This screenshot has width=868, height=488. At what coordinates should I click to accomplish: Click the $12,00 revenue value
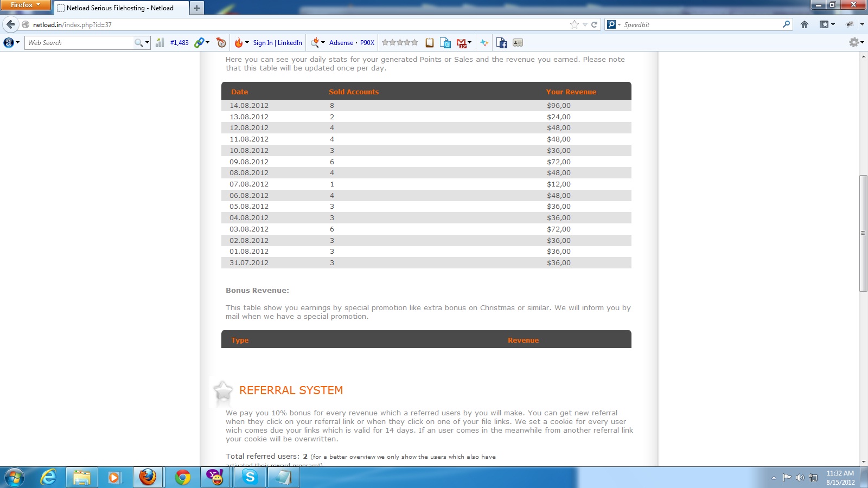coord(559,184)
